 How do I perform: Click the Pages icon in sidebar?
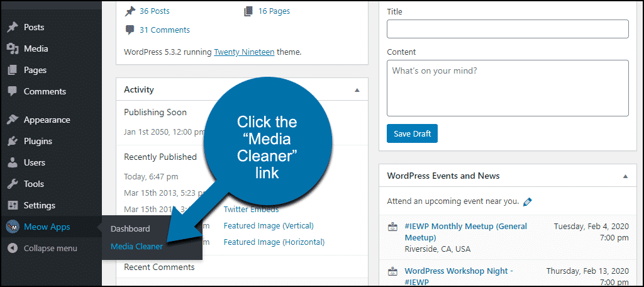point(13,70)
